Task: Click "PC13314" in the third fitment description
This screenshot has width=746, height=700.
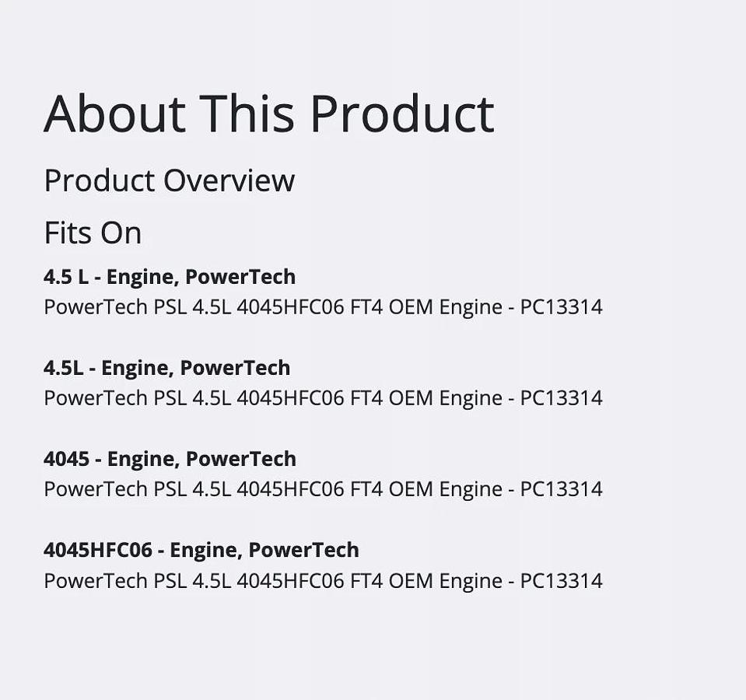Action: pos(561,489)
